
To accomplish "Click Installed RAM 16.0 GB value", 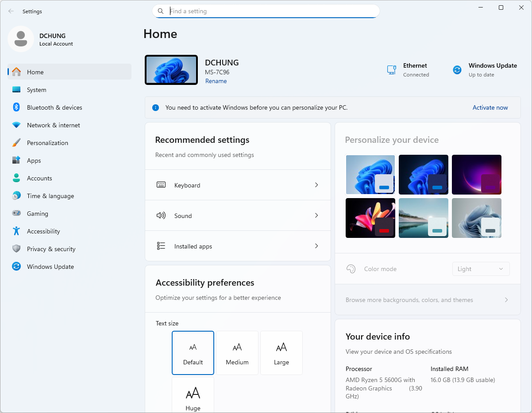I will [463, 380].
